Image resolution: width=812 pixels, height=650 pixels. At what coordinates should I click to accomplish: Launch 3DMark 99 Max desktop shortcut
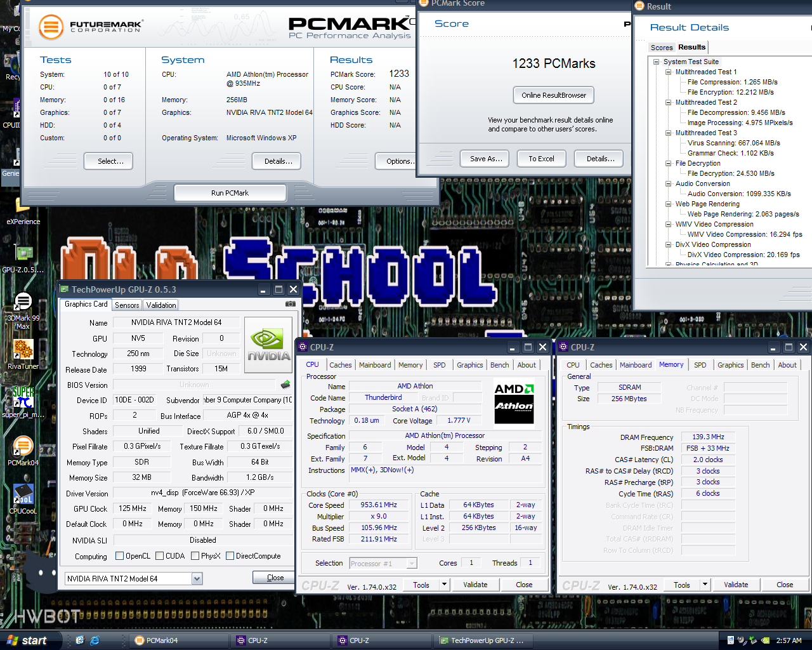[x=23, y=311]
